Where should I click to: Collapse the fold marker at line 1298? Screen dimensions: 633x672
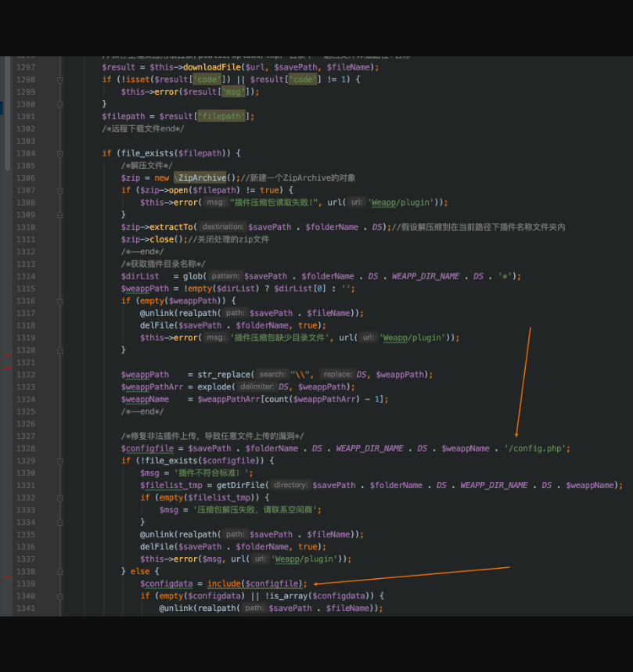click(x=59, y=80)
